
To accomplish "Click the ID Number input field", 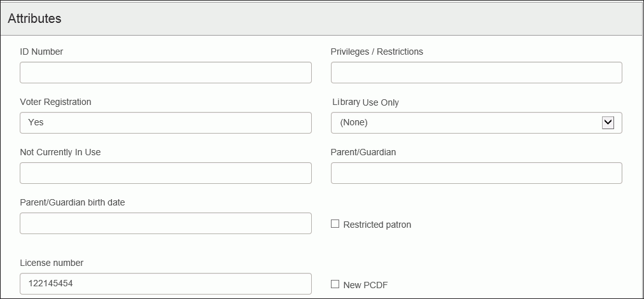I will (165, 73).
